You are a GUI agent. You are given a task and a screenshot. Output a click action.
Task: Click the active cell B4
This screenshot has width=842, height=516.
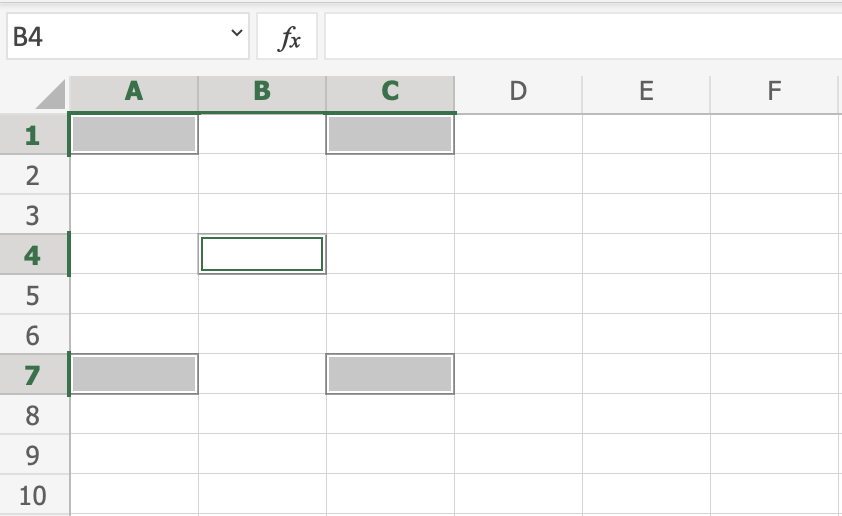(262, 255)
